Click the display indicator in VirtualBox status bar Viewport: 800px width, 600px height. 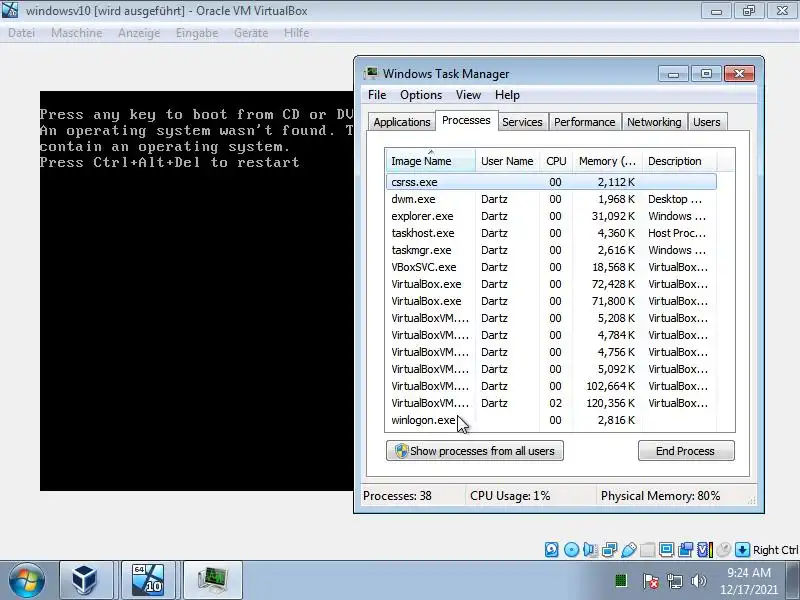pos(666,549)
